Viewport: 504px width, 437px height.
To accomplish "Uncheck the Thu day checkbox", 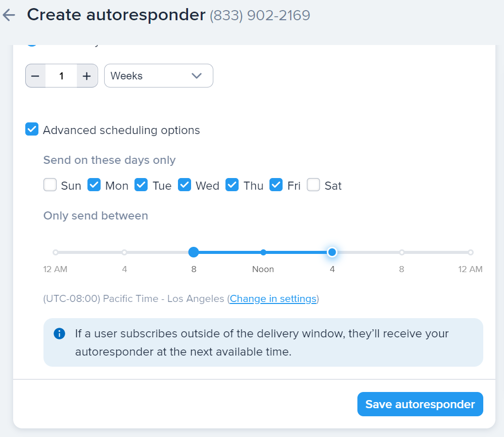I will [x=232, y=185].
